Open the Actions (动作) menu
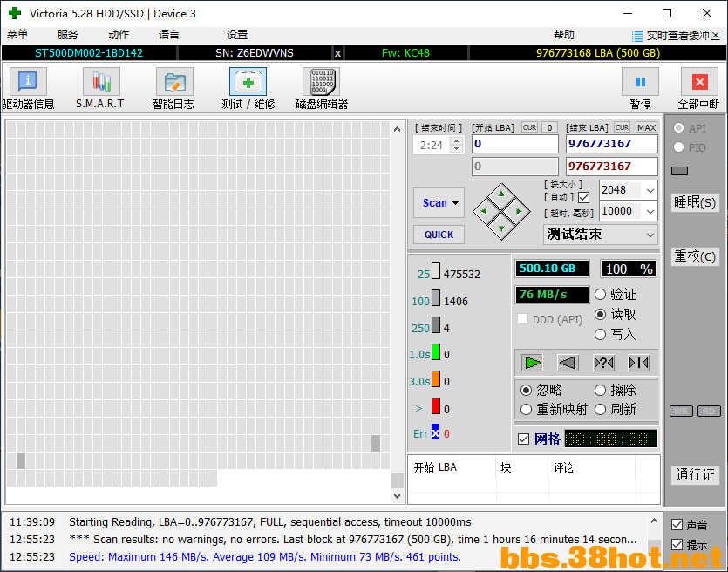Viewport: 728px width, 572px height. (x=119, y=35)
